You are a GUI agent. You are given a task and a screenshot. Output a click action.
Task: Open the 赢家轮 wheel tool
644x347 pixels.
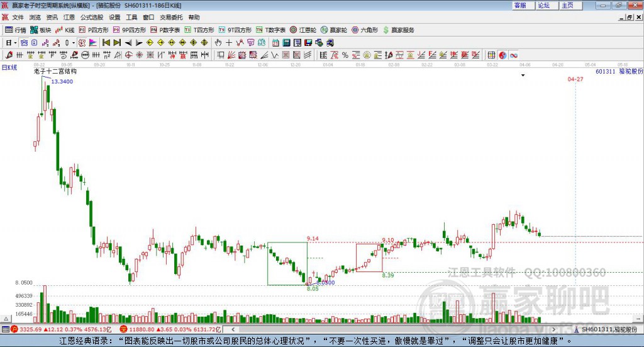(x=334, y=30)
